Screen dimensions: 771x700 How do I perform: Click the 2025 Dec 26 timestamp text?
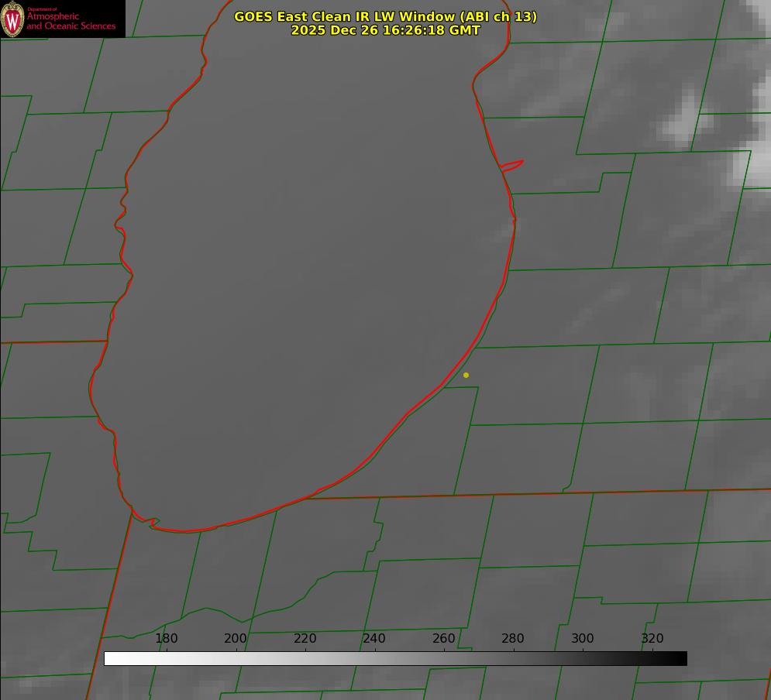pyautogui.click(x=385, y=30)
